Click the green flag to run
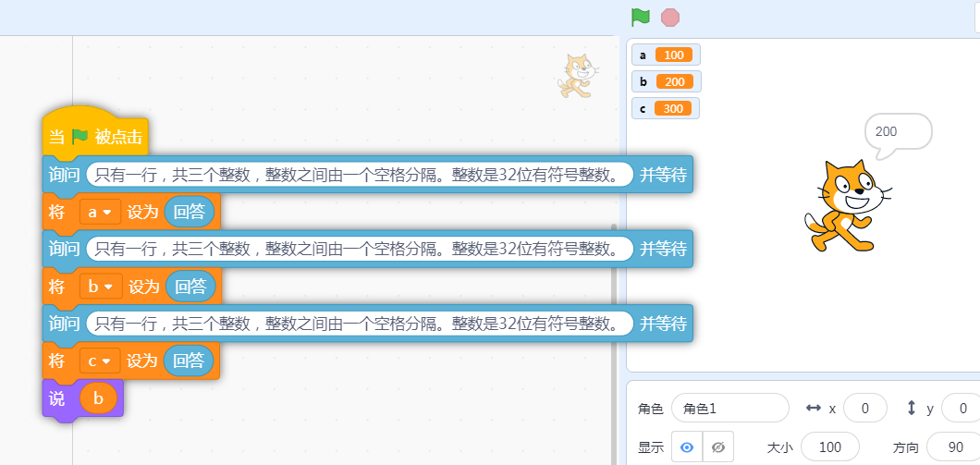 [x=641, y=17]
